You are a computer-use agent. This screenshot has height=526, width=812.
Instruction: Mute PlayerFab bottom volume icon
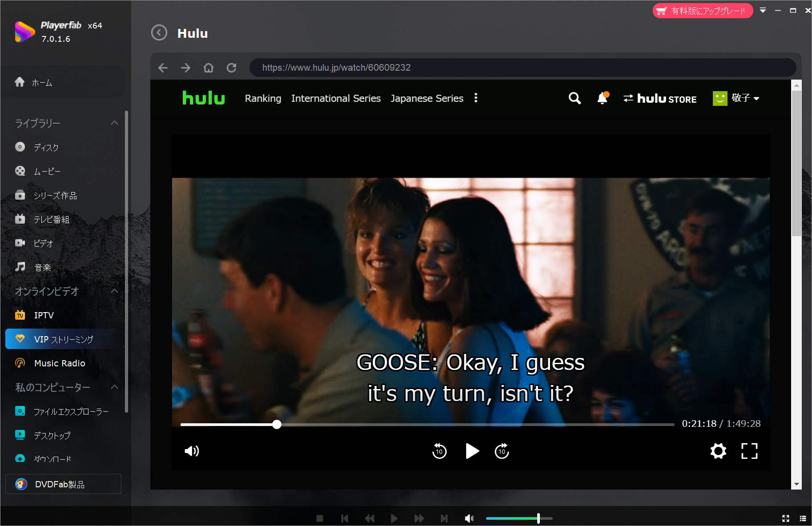469,518
